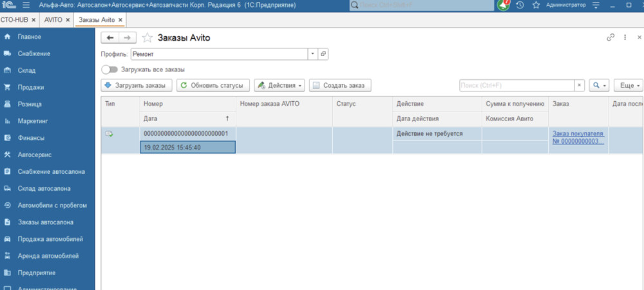Open the form's three-dot menu
The image size is (644, 290).
coord(625,37)
